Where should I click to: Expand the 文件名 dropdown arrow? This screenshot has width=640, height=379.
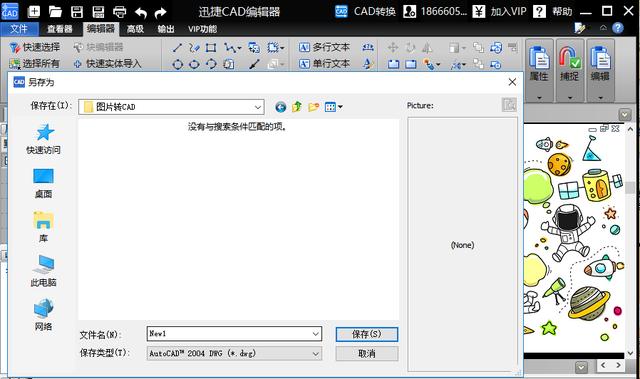click(316, 334)
